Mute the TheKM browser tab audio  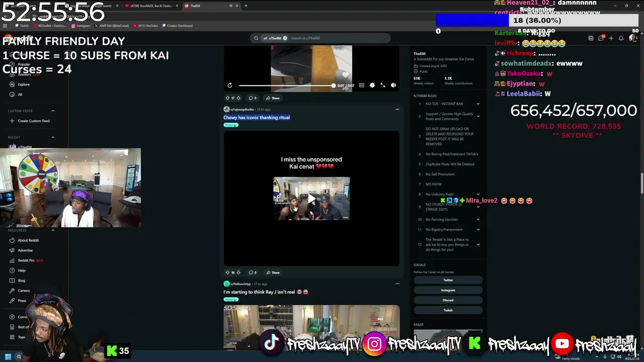pos(231,6)
